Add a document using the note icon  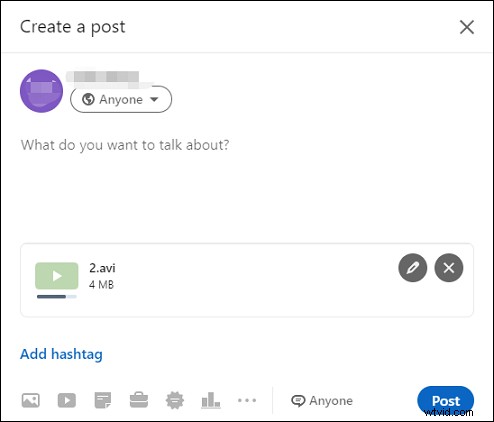tap(103, 400)
